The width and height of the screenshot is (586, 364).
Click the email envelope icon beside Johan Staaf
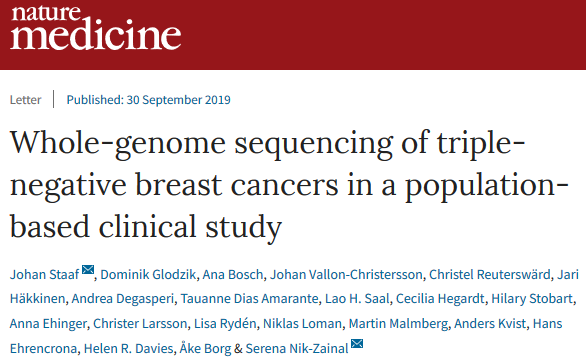point(88,269)
